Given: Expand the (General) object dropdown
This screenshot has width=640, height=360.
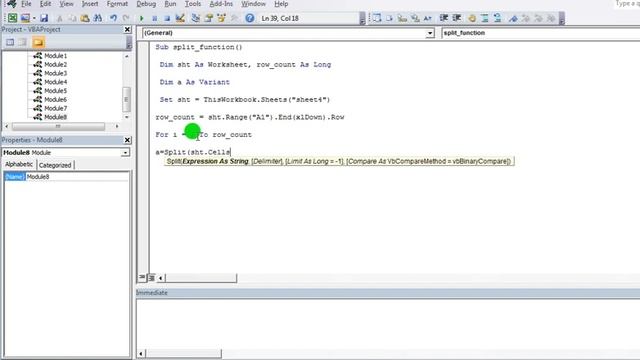Looking at the screenshot, I should coord(430,33).
